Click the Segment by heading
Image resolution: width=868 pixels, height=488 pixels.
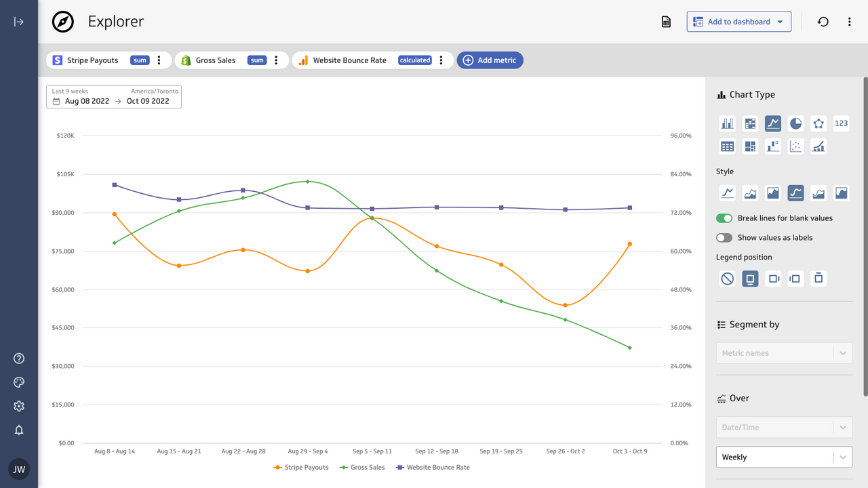(754, 325)
